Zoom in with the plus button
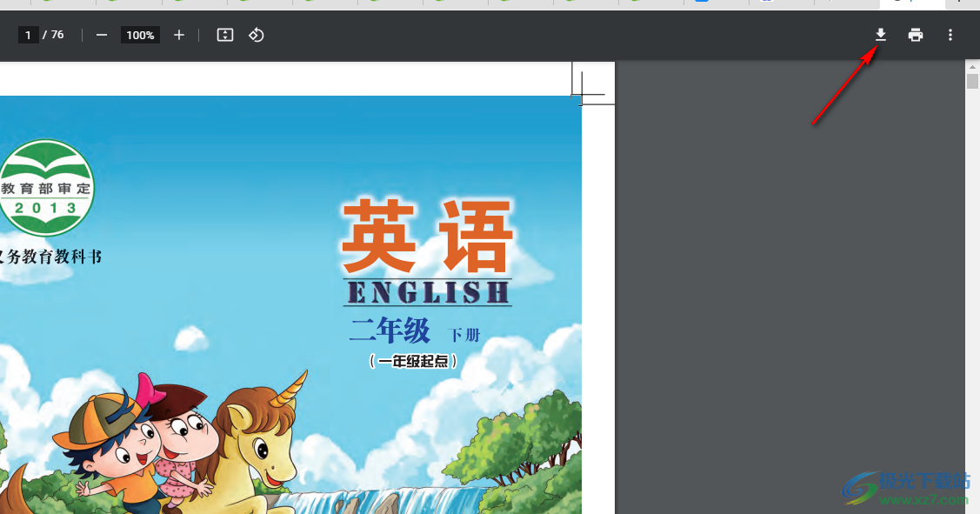The width and height of the screenshot is (980, 514). 179,35
